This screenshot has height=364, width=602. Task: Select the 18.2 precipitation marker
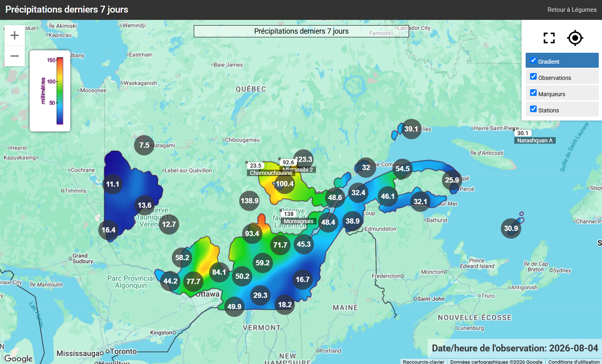[285, 305]
